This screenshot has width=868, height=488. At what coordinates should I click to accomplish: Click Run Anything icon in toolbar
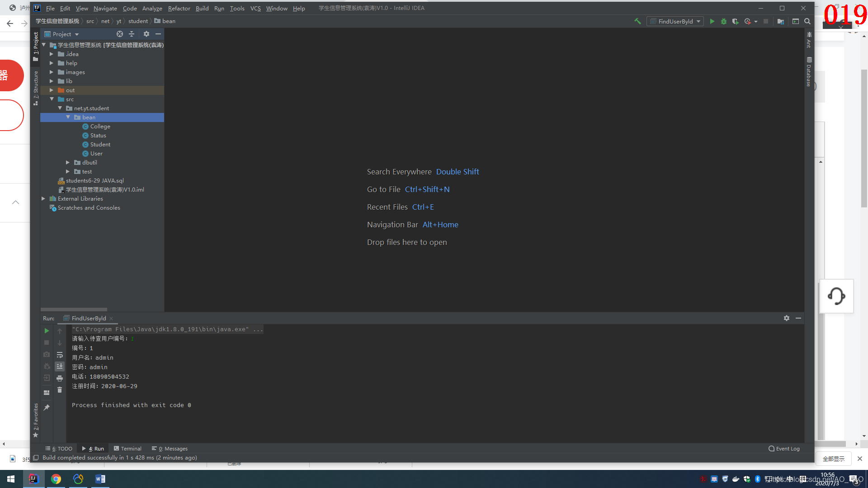click(796, 21)
